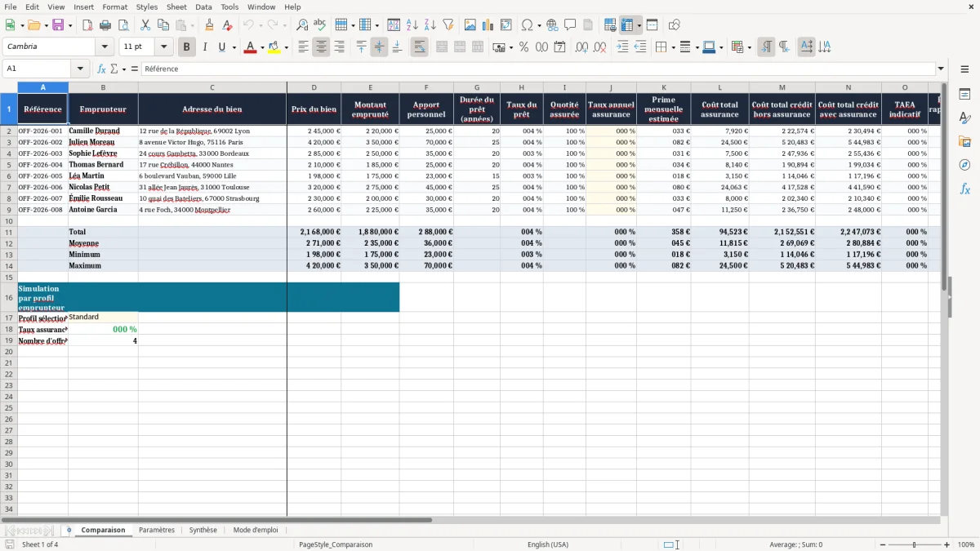Open font color dropdown arrow
980x551 pixels.
261,47
